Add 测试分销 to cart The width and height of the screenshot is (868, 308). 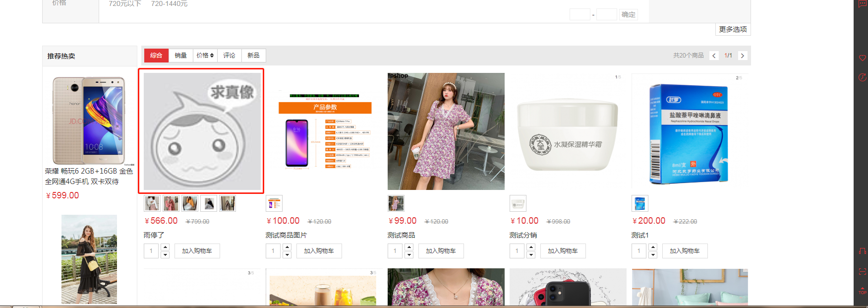(x=563, y=251)
